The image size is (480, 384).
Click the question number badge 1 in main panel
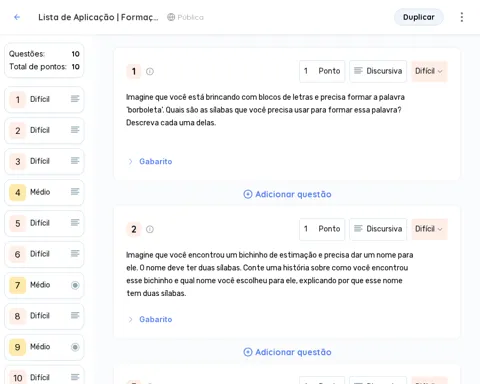[134, 71]
